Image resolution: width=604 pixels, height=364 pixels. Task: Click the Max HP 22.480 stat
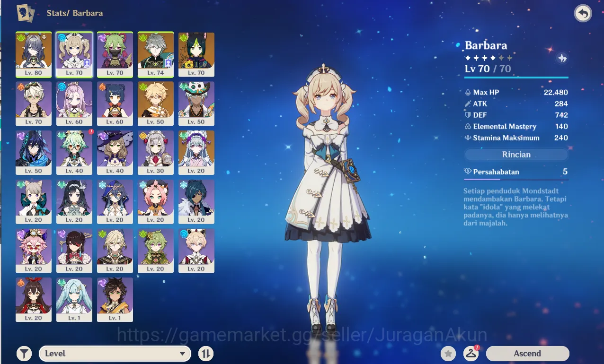click(x=516, y=92)
